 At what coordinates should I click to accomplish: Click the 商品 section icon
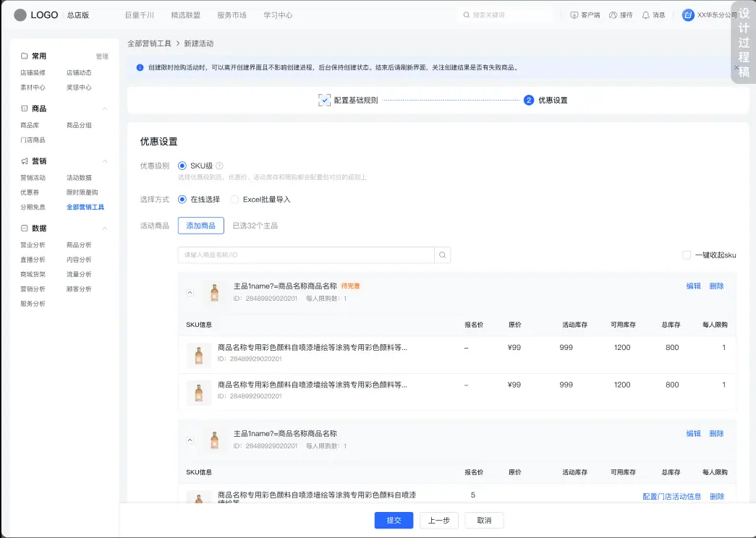[x=24, y=108]
